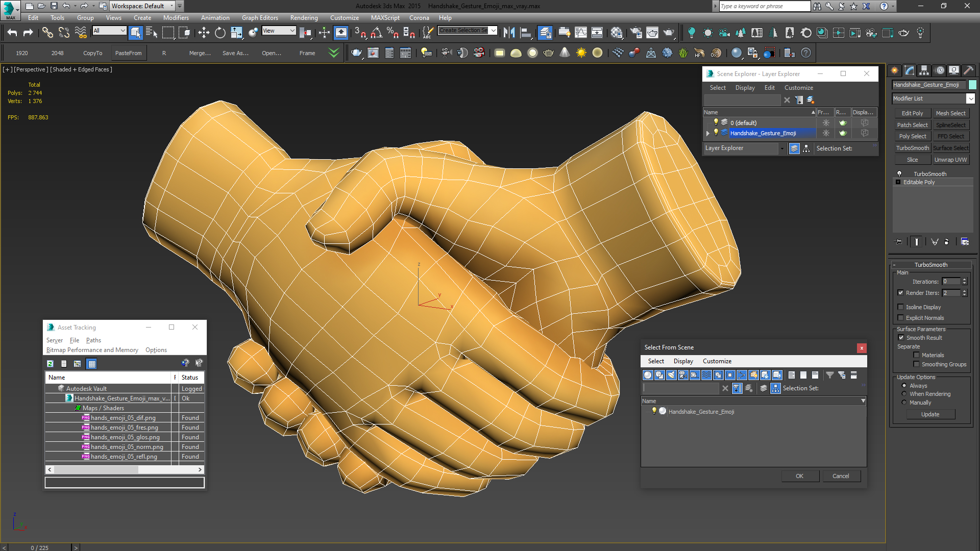Open Select by Name tool
The height and width of the screenshot is (551, 980).
tap(152, 33)
